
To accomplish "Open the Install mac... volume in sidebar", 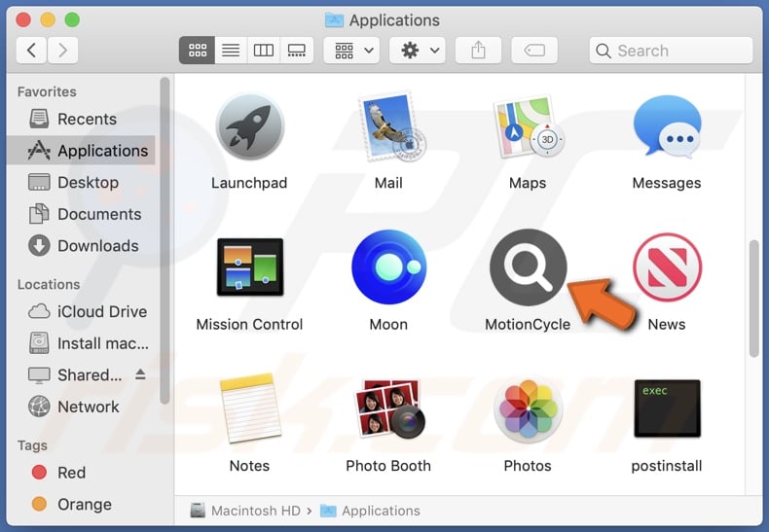I will click(81, 343).
